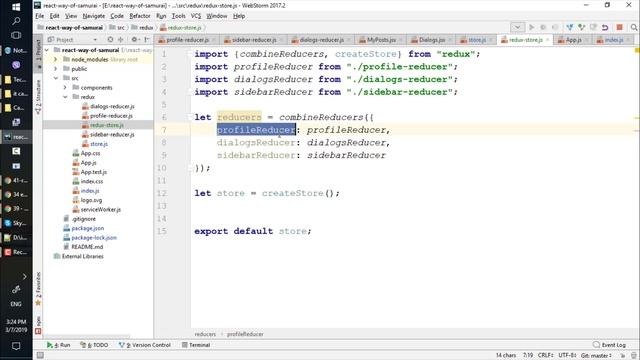Click reducers breadcrumb below the editor
The height and width of the screenshot is (360, 640).
tap(205, 334)
